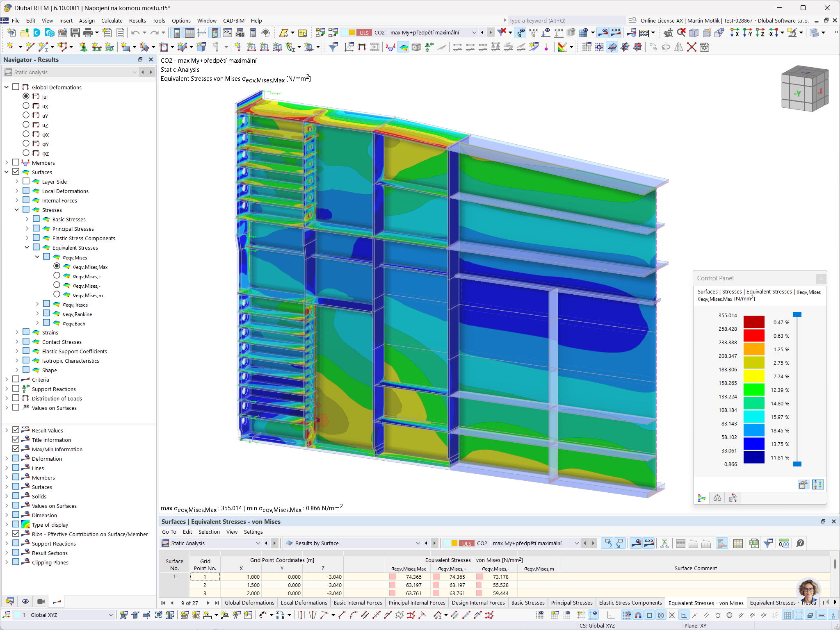Expand the Principal Stresses tree node
The image size is (840, 630).
[27, 229]
